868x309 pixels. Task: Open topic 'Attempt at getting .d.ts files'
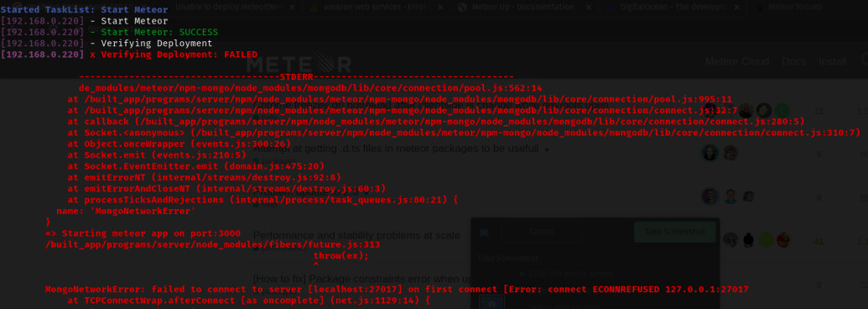pyautogui.click(x=396, y=149)
